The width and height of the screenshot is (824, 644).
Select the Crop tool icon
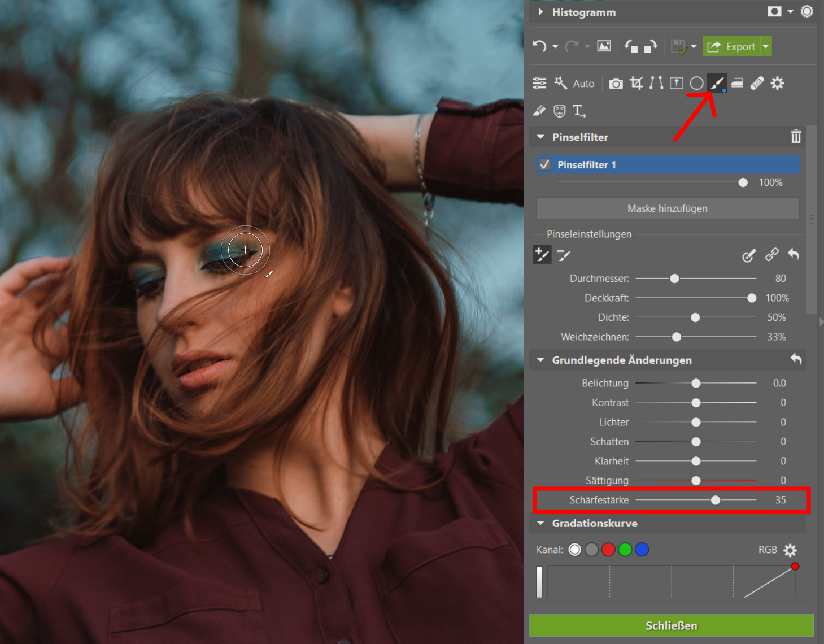pyautogui.click(x=636, y=84)
